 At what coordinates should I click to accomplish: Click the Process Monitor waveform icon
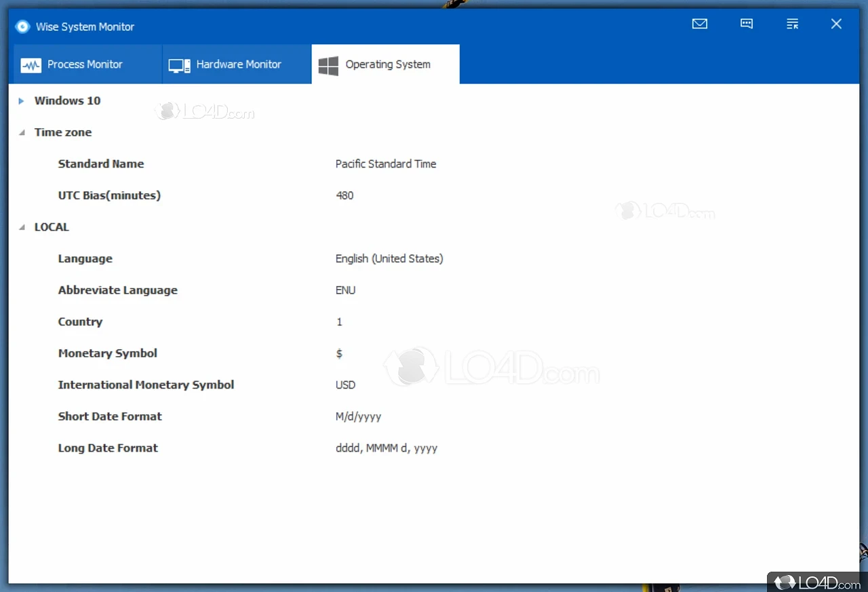click(x=31, y=65)
